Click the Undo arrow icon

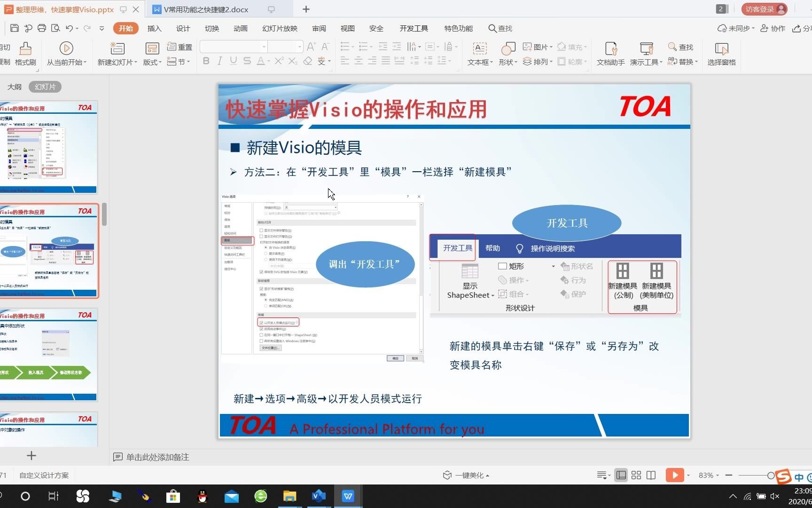point(70,28)
